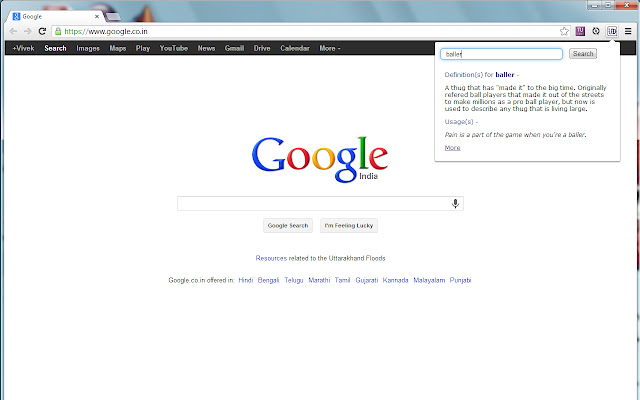Click the circular gear extension icon
This screenshot has height=400, width=640.
coord(596,31)
